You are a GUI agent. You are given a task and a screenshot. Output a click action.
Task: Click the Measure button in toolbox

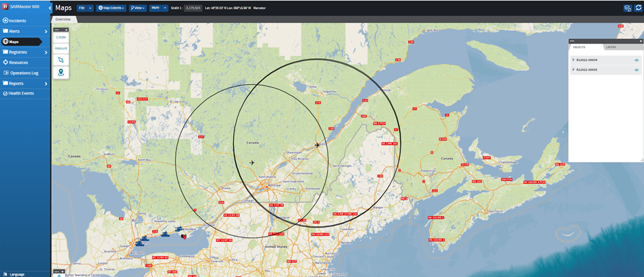click(61, 48)
